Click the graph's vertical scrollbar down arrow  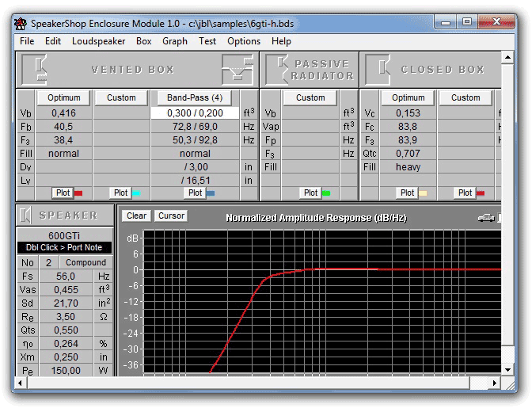[507, 369]
